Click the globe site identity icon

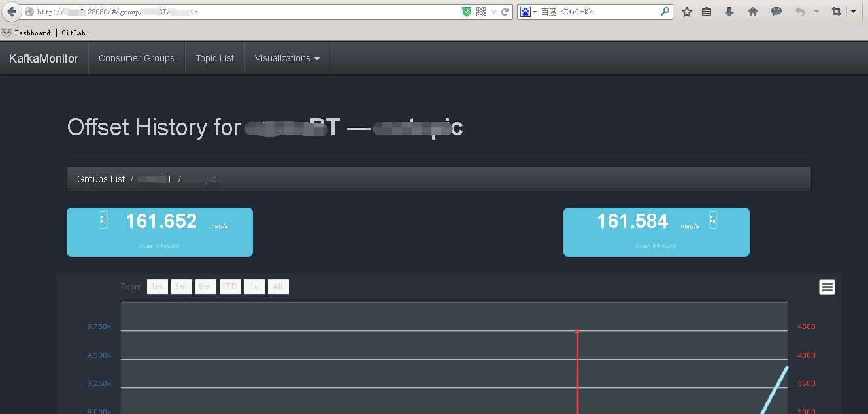click(x=29, y=12)
